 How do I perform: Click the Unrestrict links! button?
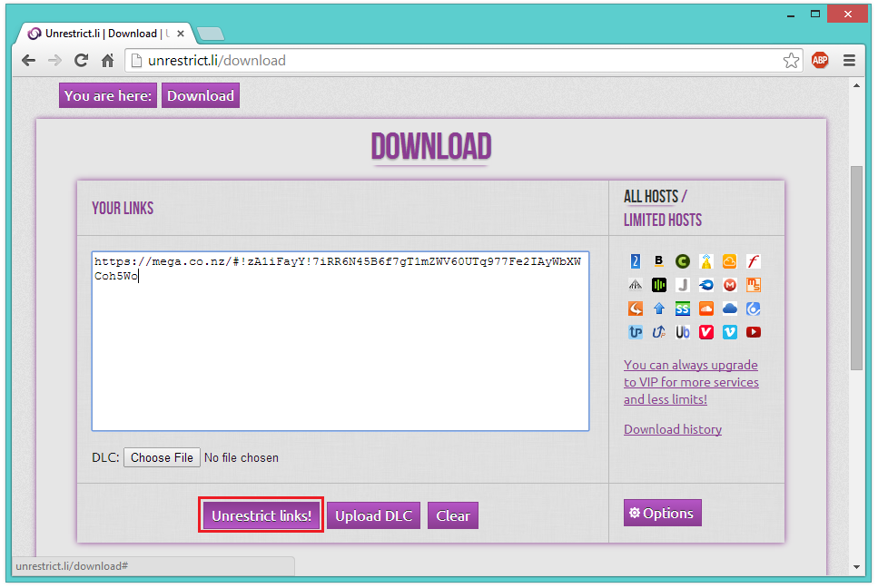(261, 514)
